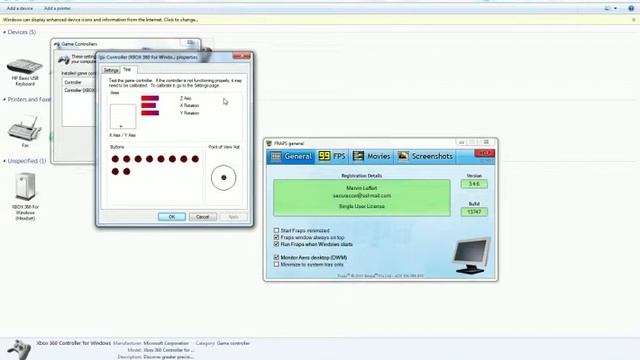Click the Single User License text

(362, 206)
